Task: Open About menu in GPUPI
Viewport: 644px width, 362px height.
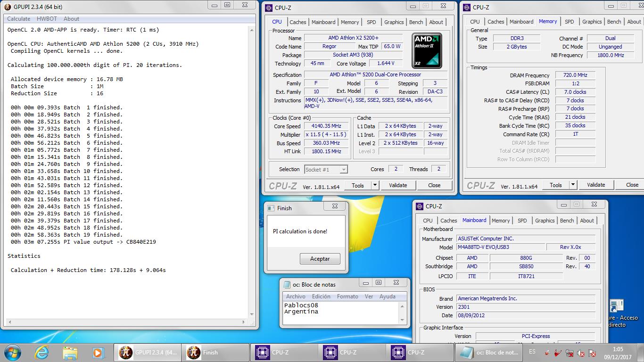Action: click(72, 19)
